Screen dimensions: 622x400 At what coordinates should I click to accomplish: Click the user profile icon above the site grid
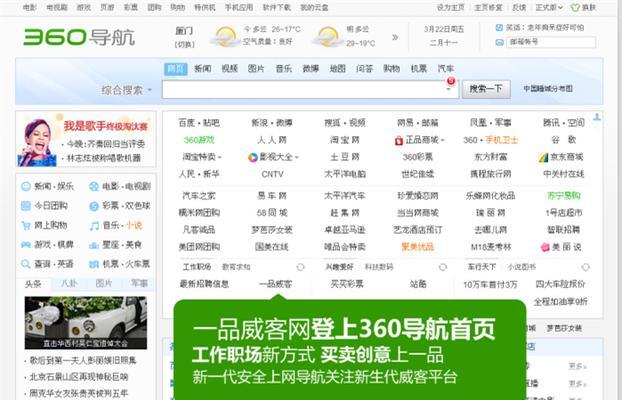point(597,117)
